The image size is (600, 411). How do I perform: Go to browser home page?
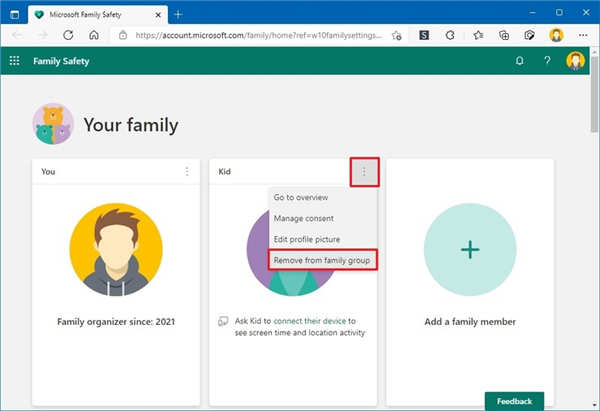pos(94,35)
